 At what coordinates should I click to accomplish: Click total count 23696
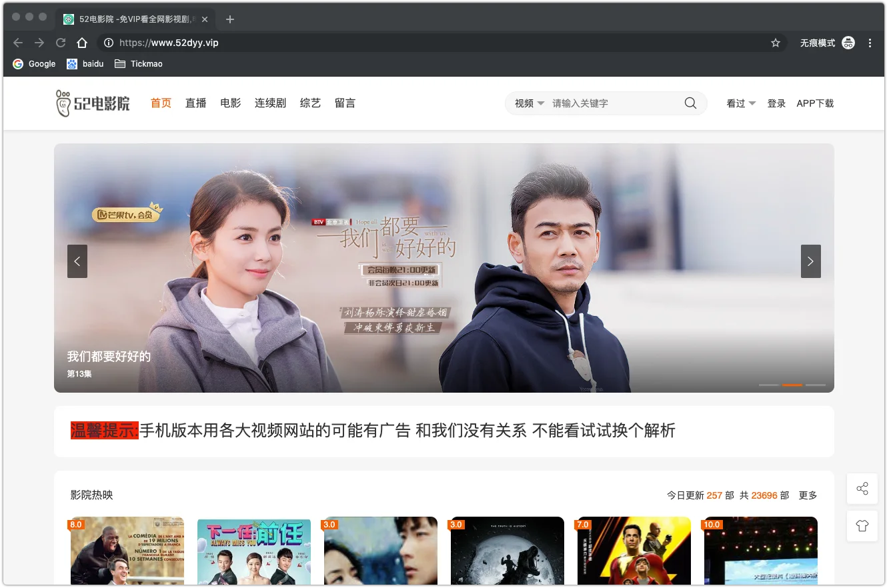764,495
